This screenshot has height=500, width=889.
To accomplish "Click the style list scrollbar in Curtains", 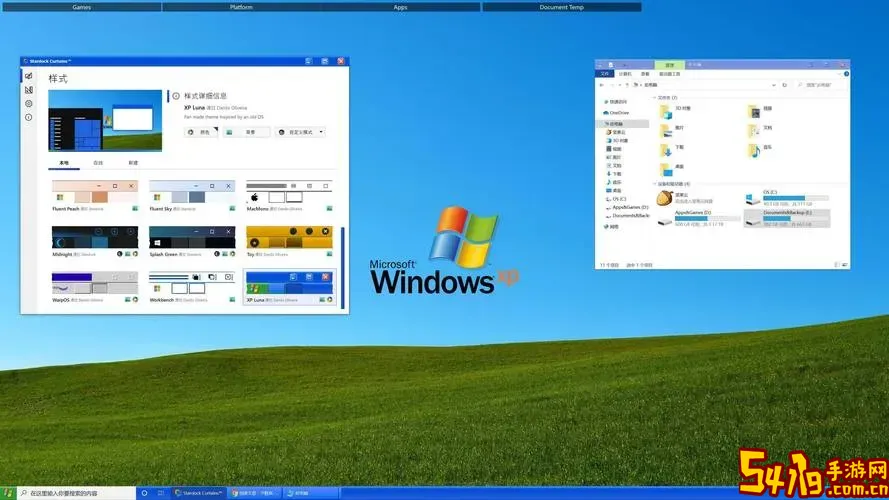I will (342, 268).
